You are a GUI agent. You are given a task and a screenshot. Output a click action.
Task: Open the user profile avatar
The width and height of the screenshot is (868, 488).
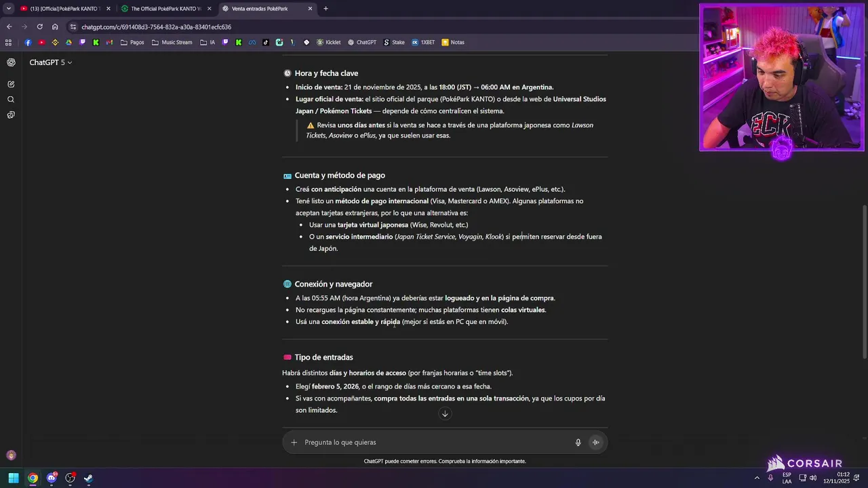[11, 455]
